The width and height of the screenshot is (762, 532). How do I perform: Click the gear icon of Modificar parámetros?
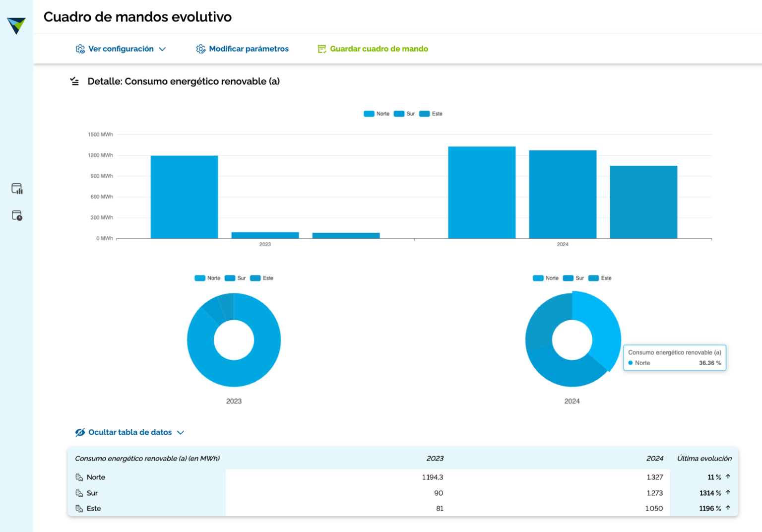[x=201, y=49]
